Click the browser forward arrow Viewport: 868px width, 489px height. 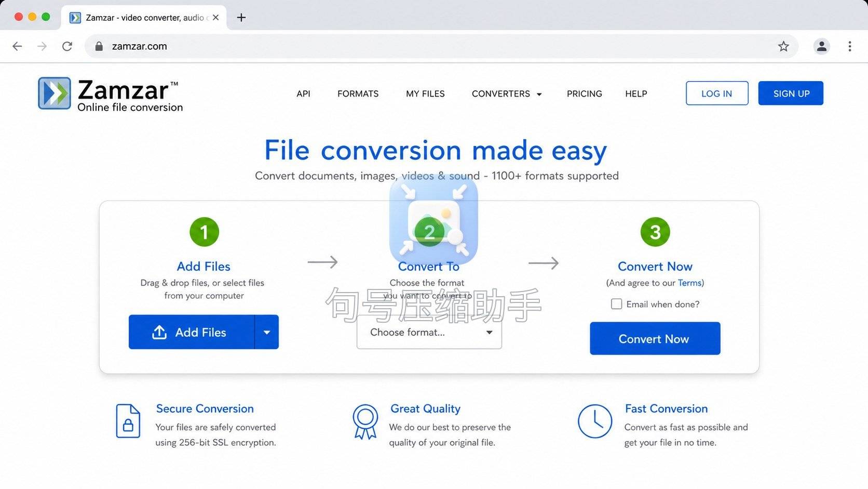coord(42,46)
